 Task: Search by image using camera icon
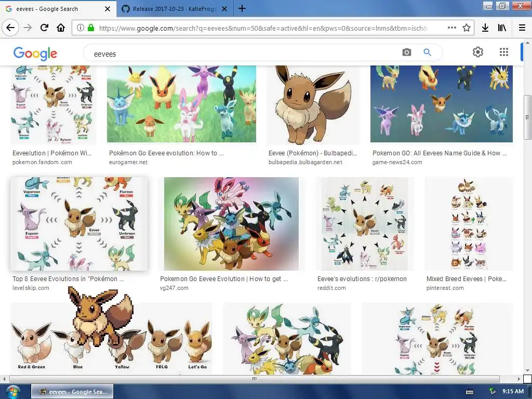click(406, 52)
